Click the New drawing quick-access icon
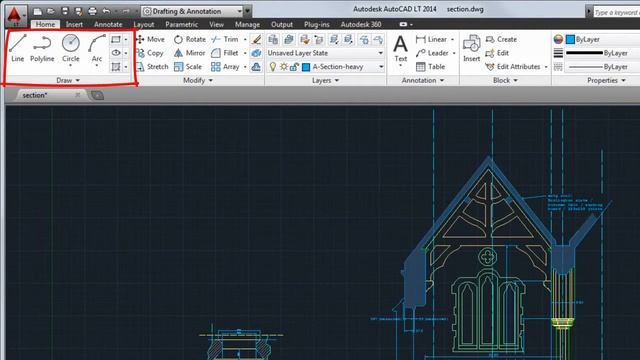The width and height of the screenshot is (640, 360). click(x=38, y=11)
